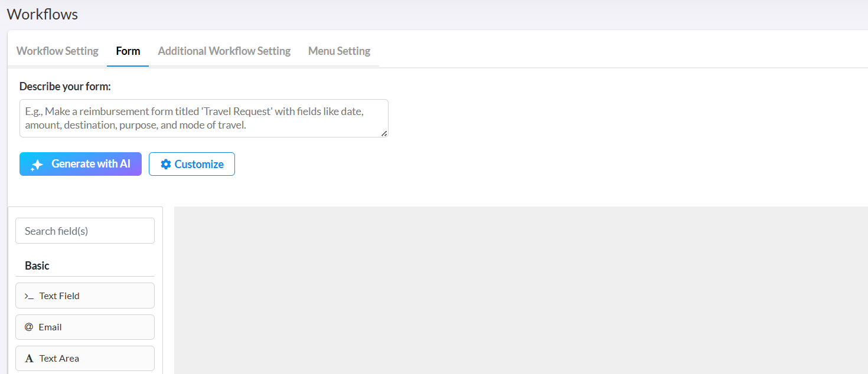Click the Workflows page heading
This screenshot has width=868, height=374.
43,14
